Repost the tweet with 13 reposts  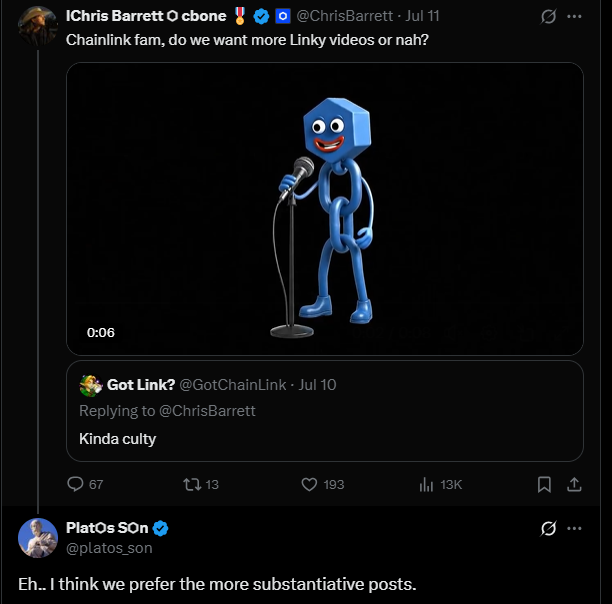pyautogui.click(x=193, y=484)
